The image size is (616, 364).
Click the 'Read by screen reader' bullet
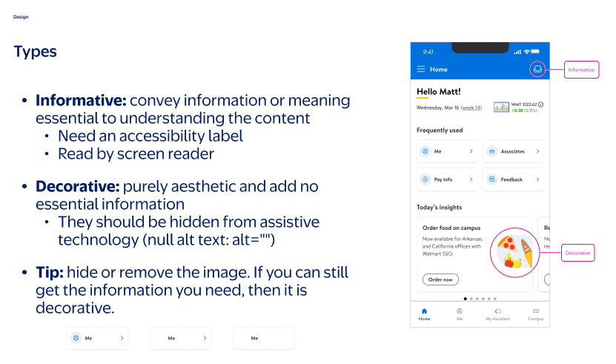point(136,153)
